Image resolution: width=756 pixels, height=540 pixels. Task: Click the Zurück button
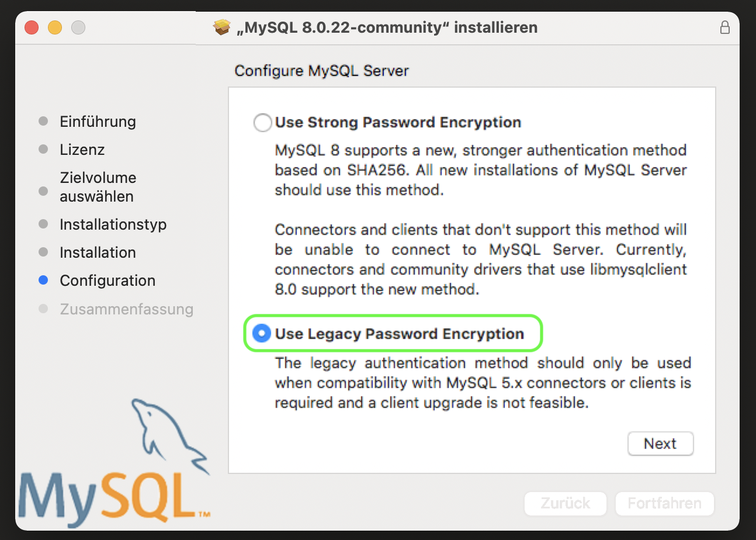[x=566, y=503]
